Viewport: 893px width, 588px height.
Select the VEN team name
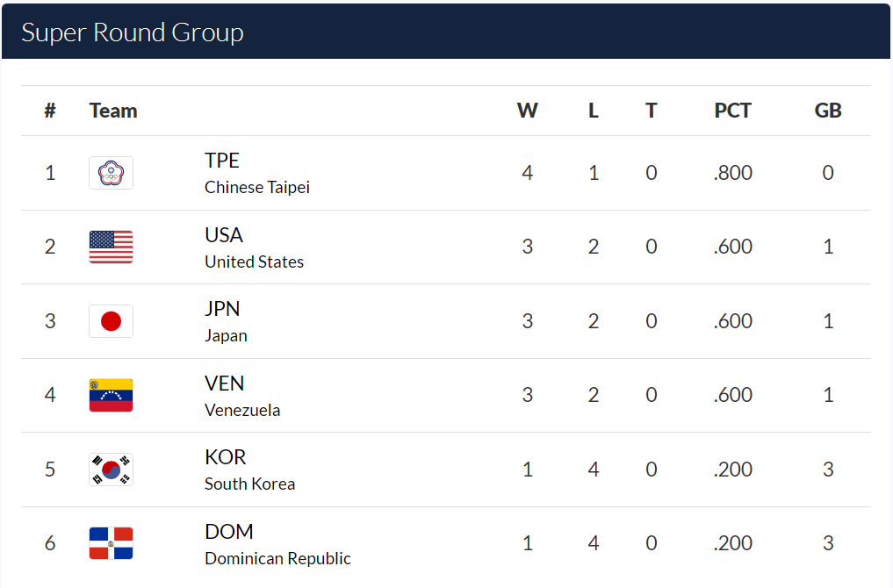click(225, 384)
